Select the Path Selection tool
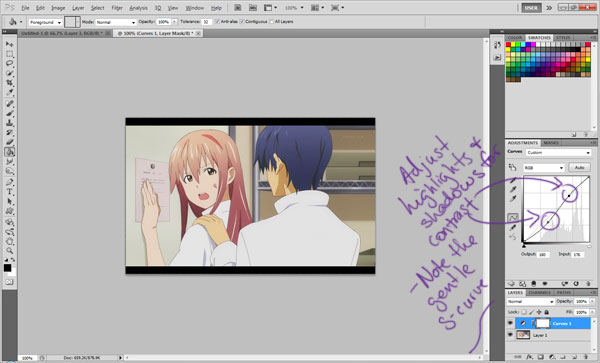The height and width of the screenshot is (363, 600). click(x=10, y=201)
